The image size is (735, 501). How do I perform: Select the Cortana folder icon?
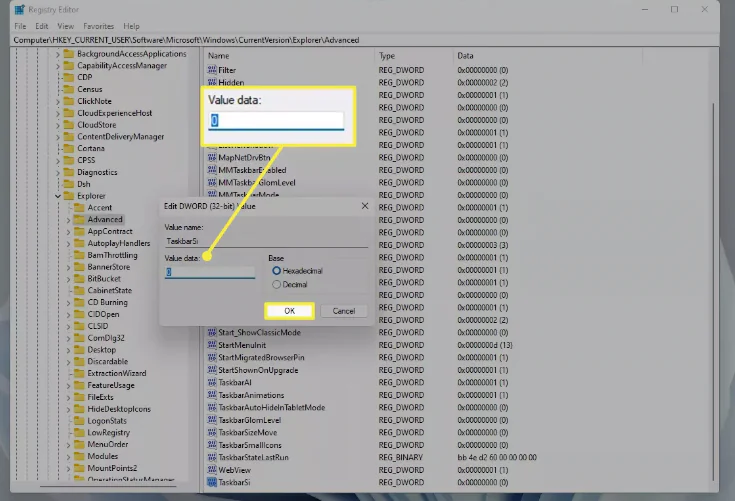pos(68,148)
